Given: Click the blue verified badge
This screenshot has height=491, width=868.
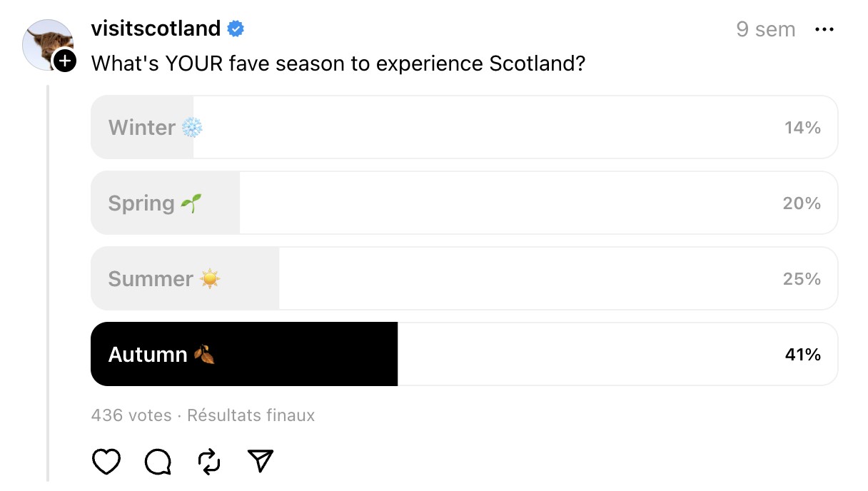Looking at the screenshot, I should (236, 29).
